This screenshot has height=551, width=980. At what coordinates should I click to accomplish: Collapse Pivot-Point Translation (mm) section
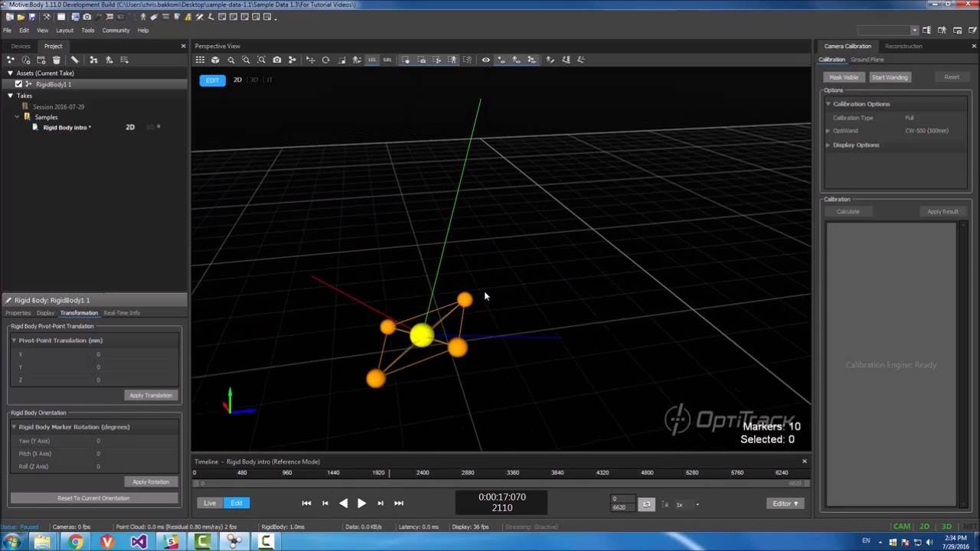click(x=14, y=341)
